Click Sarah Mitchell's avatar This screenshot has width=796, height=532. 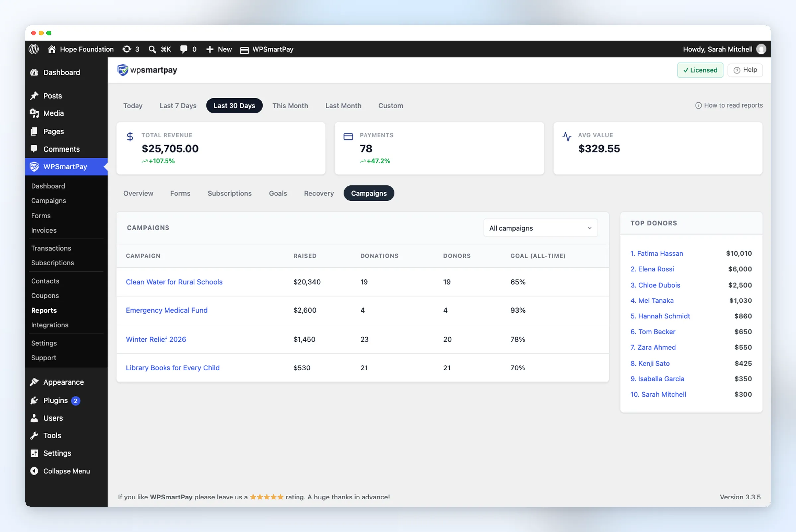point(761,49)
